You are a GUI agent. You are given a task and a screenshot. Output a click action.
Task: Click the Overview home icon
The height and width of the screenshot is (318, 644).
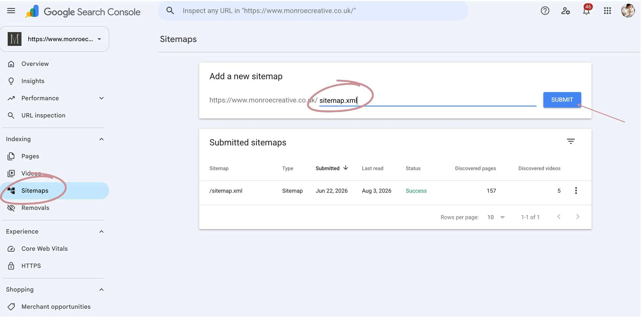[x=11, y=64]
